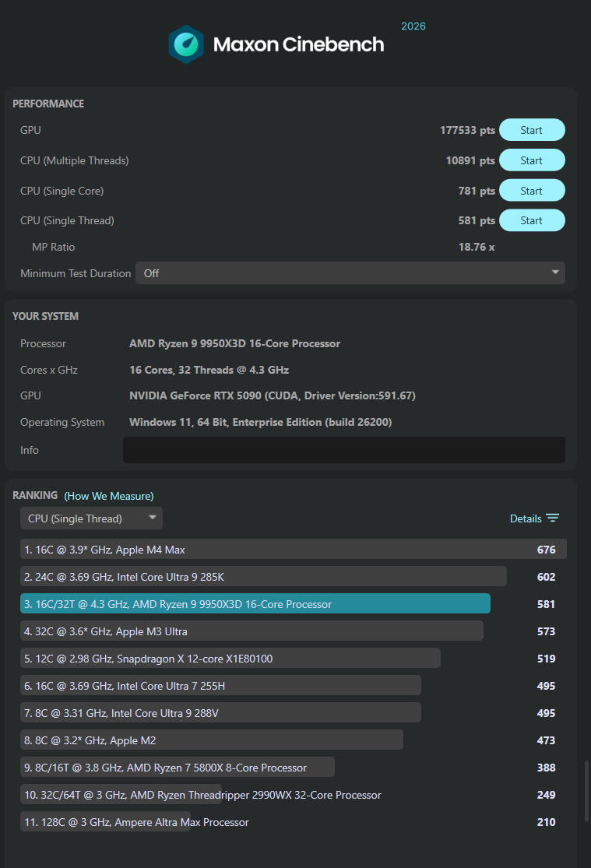
Task: Open the CPU (Single Thread) ranking dropdown
Action: [x=91, y=518]
